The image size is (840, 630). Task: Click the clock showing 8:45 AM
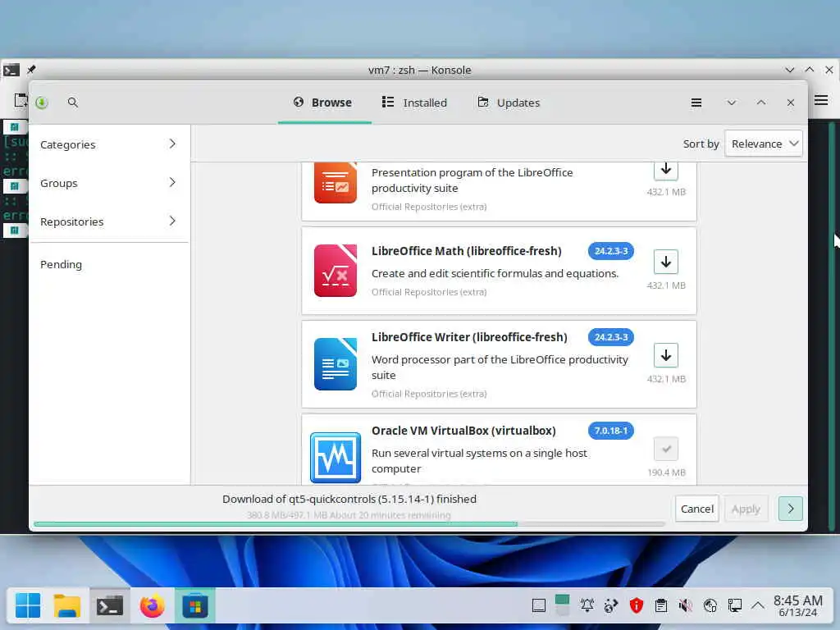798,606
